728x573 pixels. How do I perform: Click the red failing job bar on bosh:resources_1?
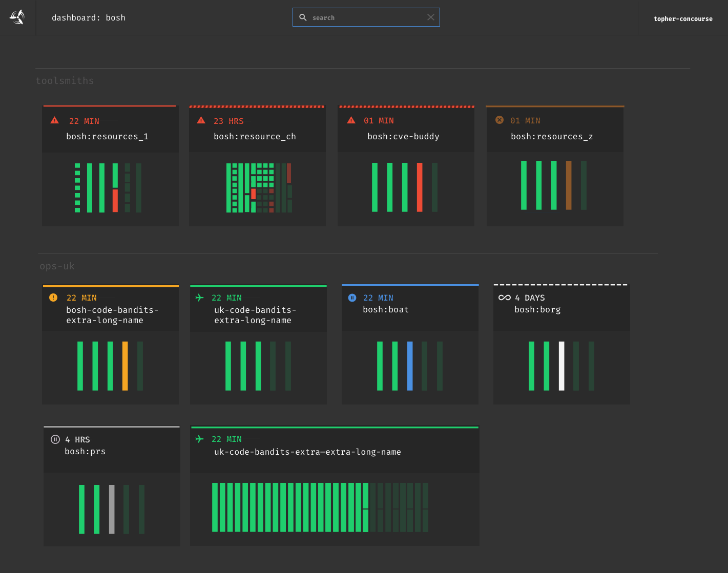tap(115, 200)
